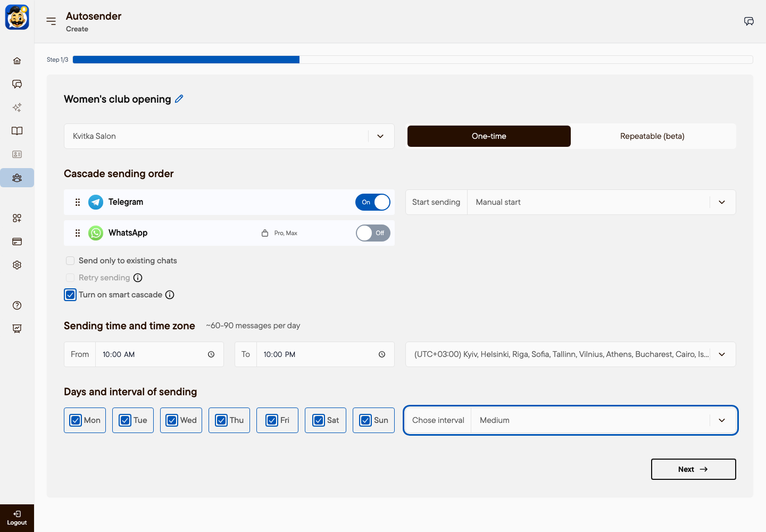Image resolution: width=766 pixels, height=532 pixels.
Task: Open the Chose interval Medium dropdown
Action: (571, 420)
